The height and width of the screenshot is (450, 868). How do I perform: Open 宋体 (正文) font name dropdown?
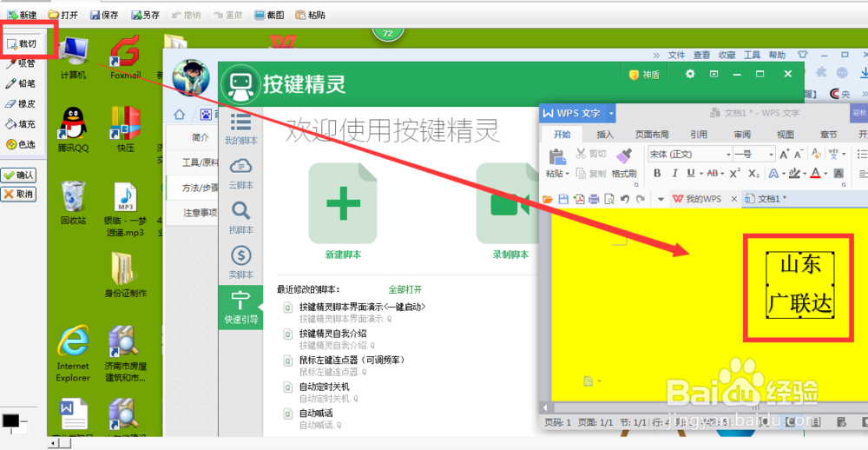[x=728, y=154]
